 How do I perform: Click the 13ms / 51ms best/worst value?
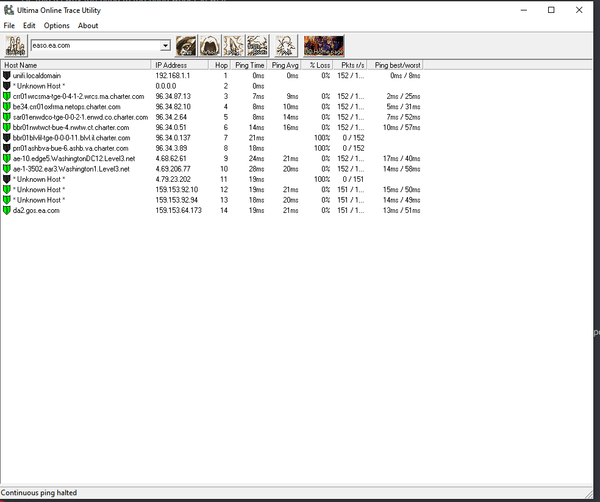[401, 210]
